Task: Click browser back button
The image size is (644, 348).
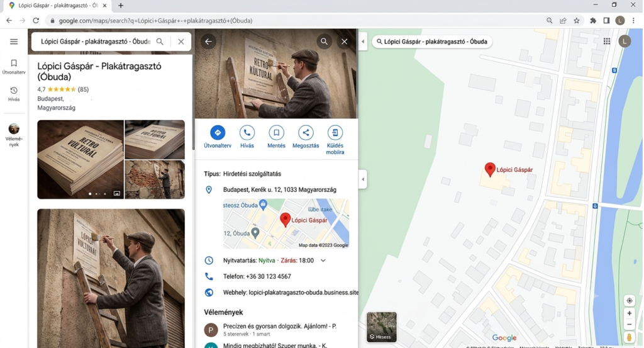Action: coord(9,21)
